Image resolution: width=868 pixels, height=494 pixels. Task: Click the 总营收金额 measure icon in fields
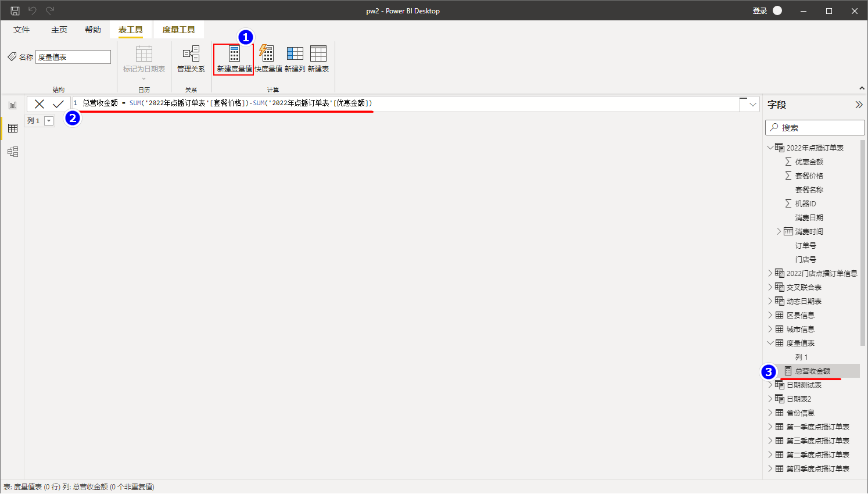tap(788, 371)
